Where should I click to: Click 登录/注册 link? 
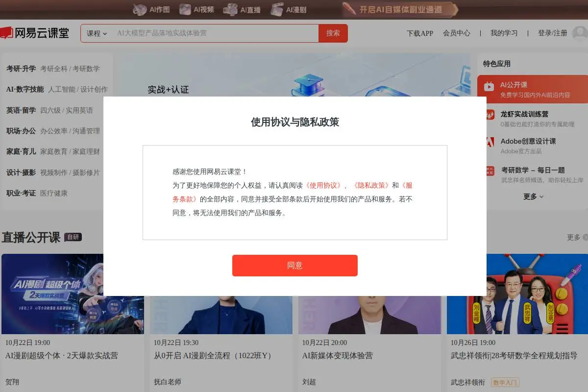[x=552, y=33]
